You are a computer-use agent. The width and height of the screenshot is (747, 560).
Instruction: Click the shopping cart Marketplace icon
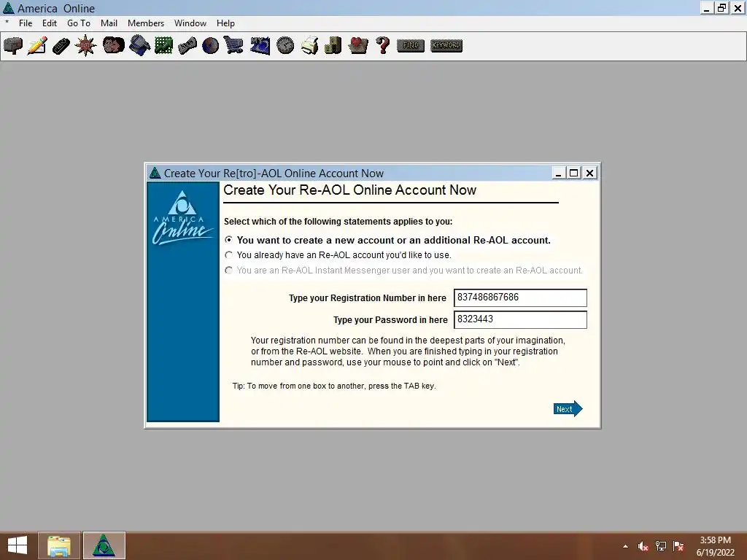tap(234, 46)
